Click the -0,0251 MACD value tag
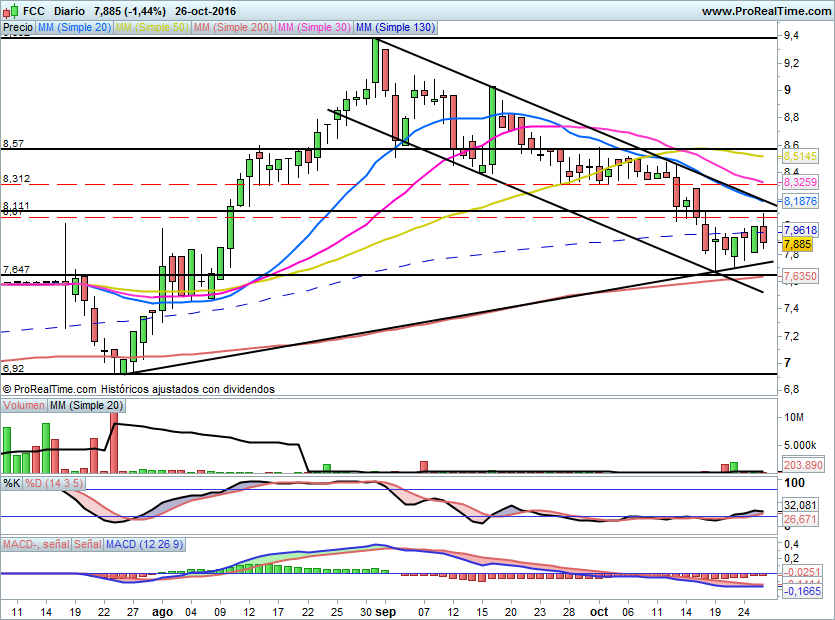 coord(803,572)
